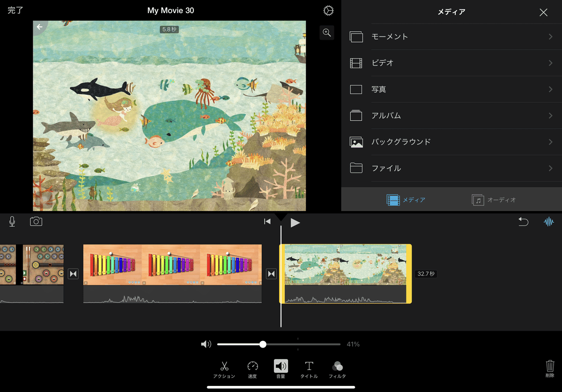The height and width of the screenshot is (392, 562).
Task: Tap the microphone voiceover icon
Action: click(12, 222)
